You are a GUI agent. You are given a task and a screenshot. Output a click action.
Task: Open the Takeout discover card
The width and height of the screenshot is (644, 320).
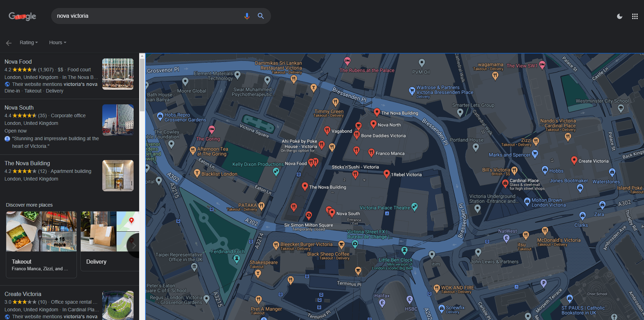pos(41,245)
